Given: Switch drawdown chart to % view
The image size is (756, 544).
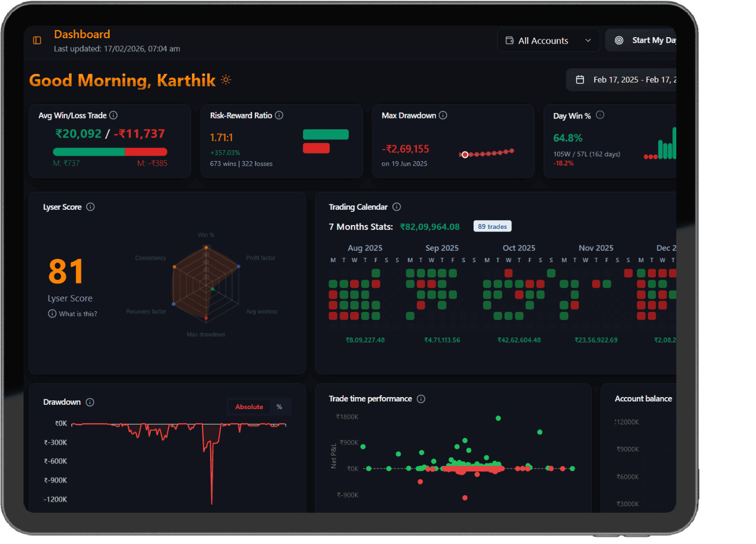Looking at the screenshot, I should click(x=279, y=407).
